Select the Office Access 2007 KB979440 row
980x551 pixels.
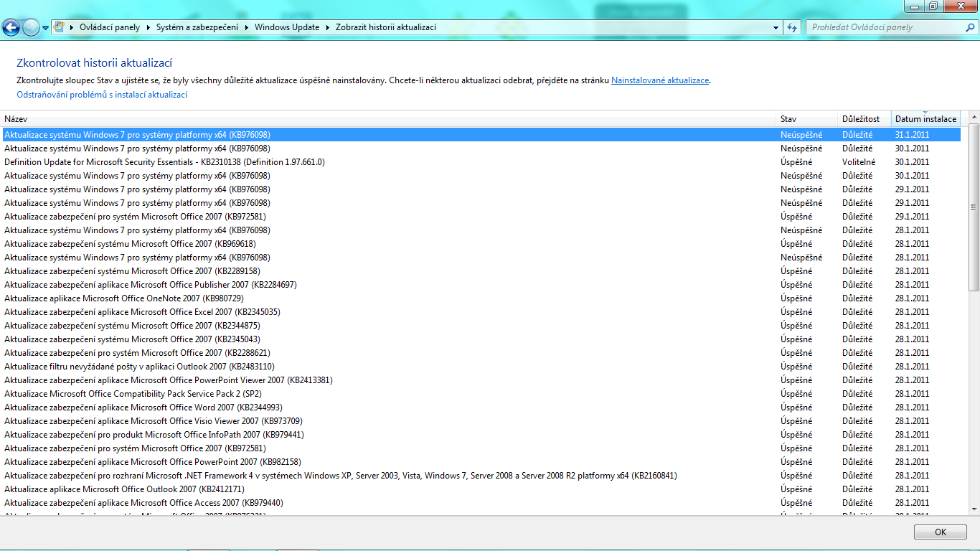481,503
